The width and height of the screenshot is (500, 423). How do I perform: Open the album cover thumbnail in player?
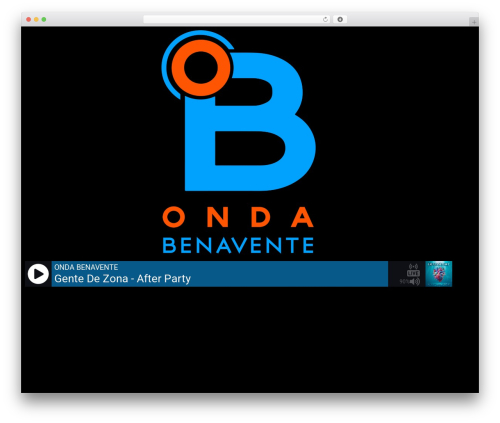pyautogui.click(x=439, y=274)
